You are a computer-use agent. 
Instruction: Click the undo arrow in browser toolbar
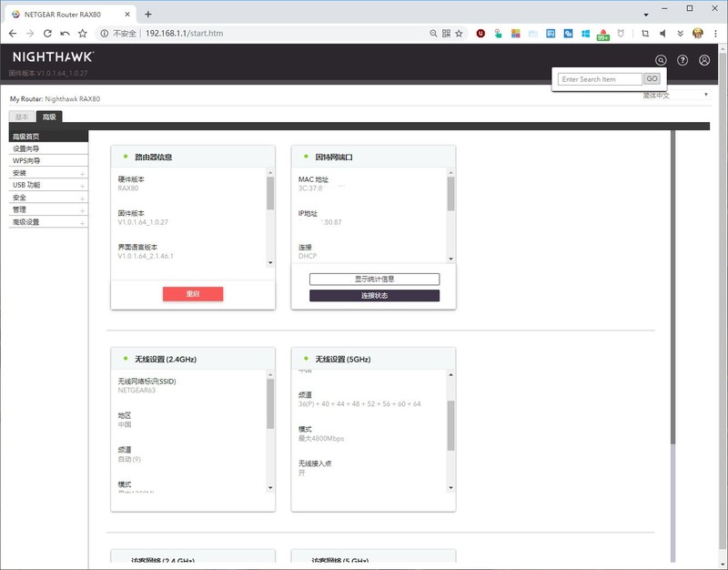coord(65,34)
